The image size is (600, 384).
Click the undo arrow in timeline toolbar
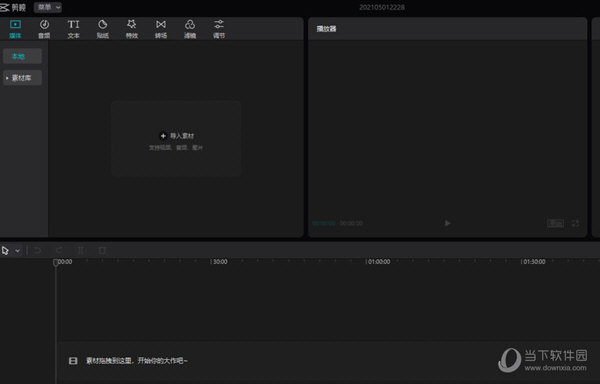[x=38, y=251]
